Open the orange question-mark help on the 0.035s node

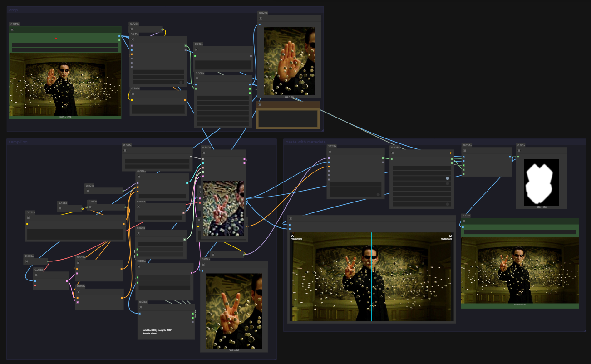[x=450, y=153]
